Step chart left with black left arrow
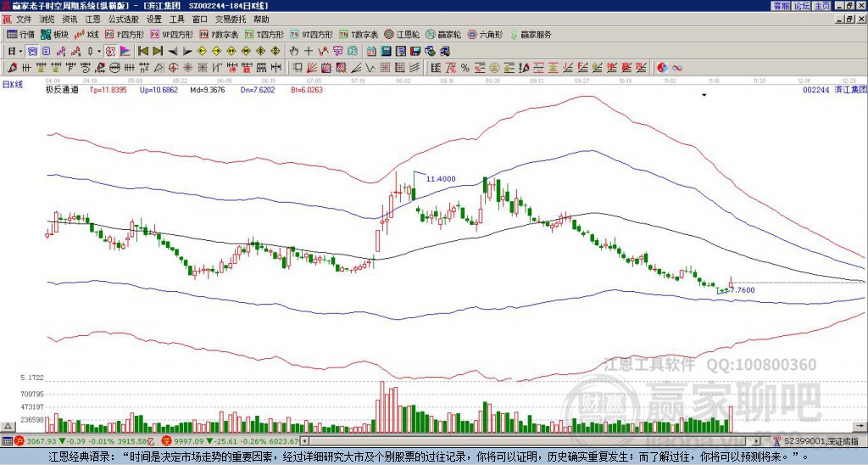Viewport: 868px width, 465px height. click(173, 52)
